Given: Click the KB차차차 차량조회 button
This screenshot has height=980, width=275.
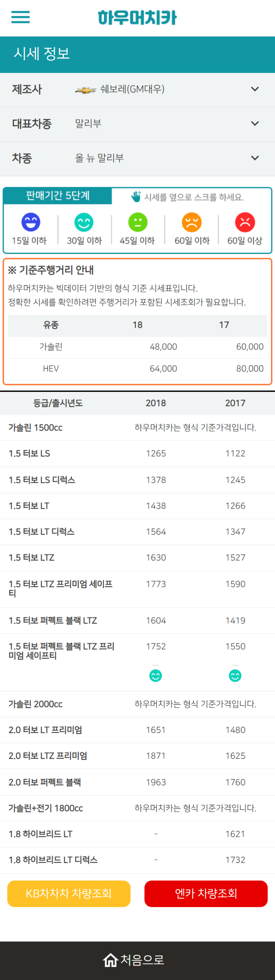Looking at the screenshot, I should click(x=69, y=893).
